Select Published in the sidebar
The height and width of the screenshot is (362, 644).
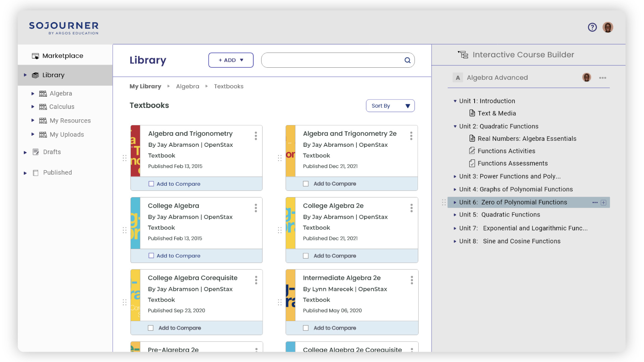click(x=57, y=172)
